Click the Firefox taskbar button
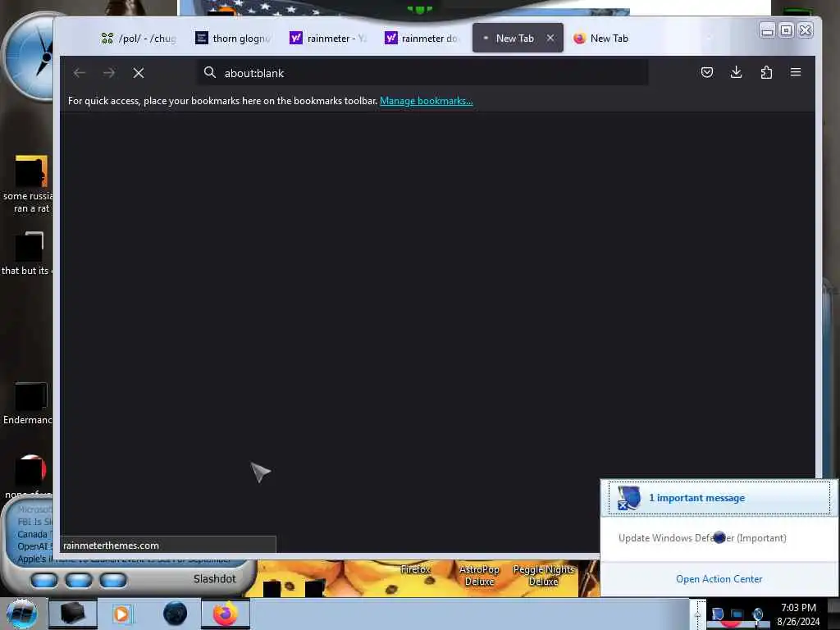This screenshot has height=630, width=840. tap(225, 614)
